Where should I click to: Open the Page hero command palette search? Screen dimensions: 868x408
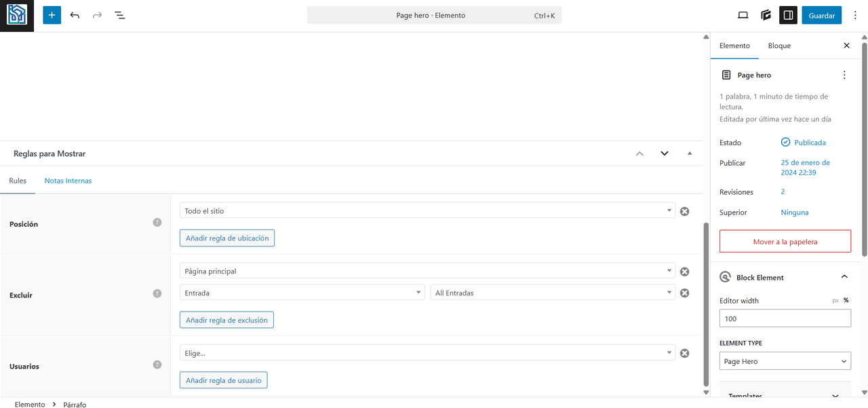point(434,15)
